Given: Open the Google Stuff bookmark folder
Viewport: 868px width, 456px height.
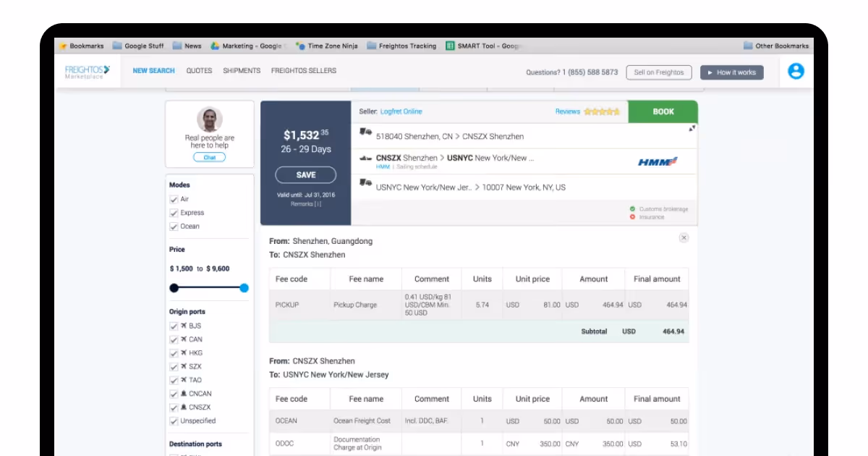Looking at the screenshot, I should [x=138, y=46].
